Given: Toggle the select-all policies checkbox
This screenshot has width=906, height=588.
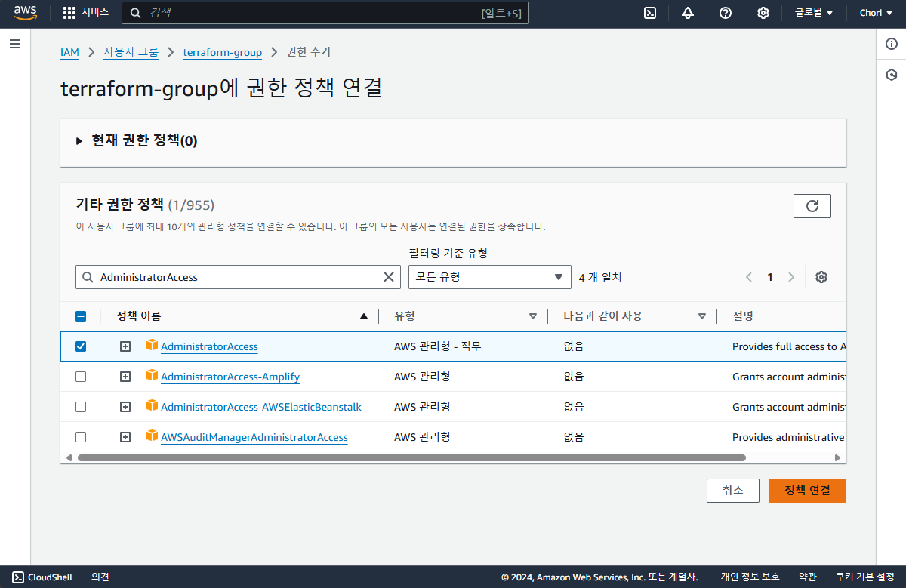Looking at the screenshot, I should tap(81, 316).
